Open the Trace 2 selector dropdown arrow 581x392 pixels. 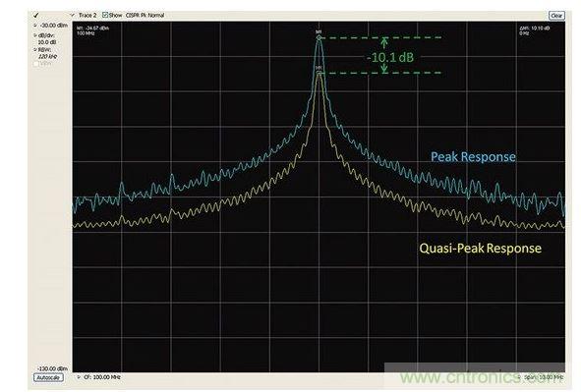(72, 15)
